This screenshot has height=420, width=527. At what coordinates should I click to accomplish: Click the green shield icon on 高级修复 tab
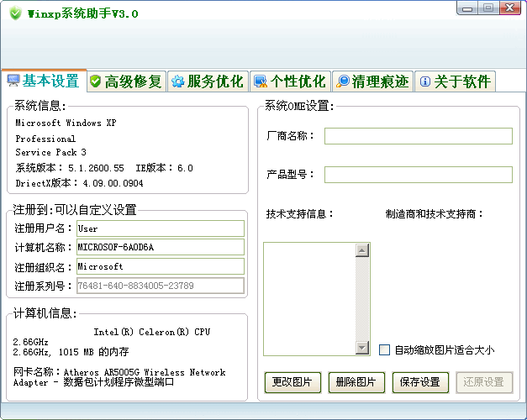(96, 81)
